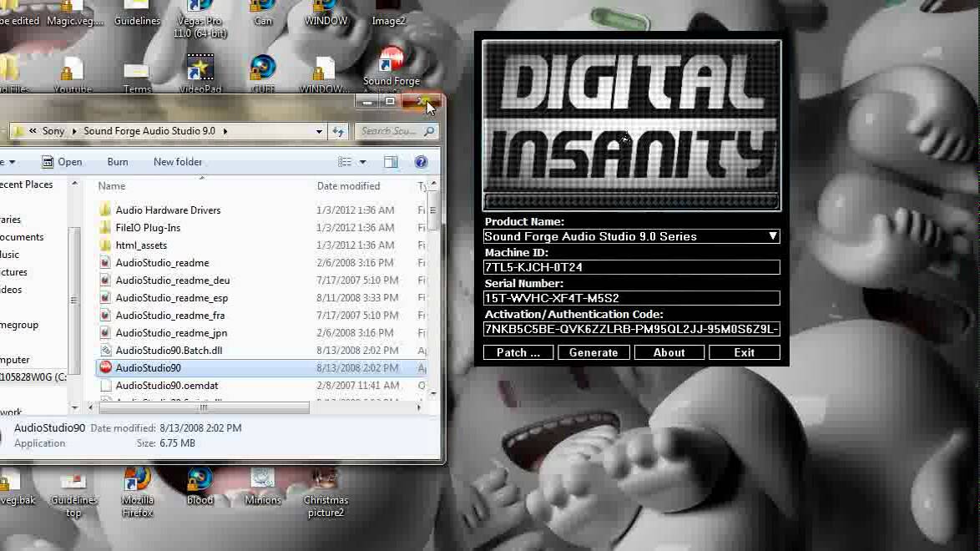Launch the Sound Forge desktop shortcut
The image size is (980, 551).
pyautogui.click(x=391, y=68)
